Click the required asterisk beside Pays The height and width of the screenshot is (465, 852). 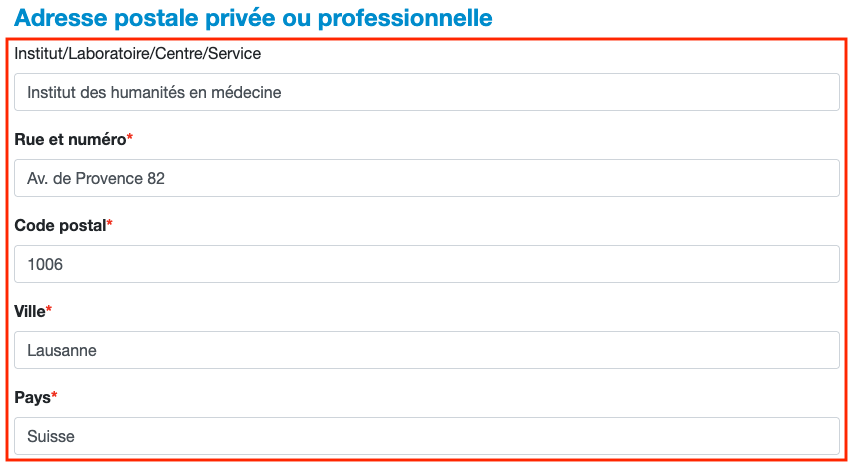(55, 395)
